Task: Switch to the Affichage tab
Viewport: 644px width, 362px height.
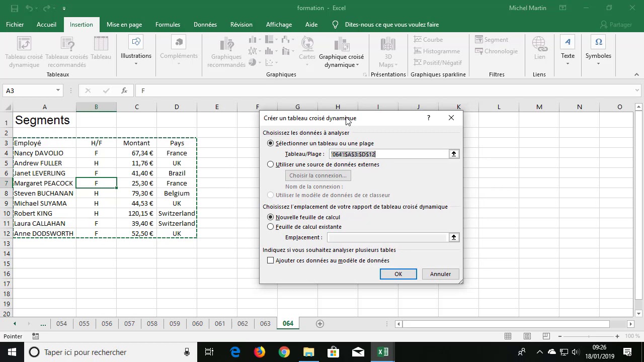Action: 279,25
